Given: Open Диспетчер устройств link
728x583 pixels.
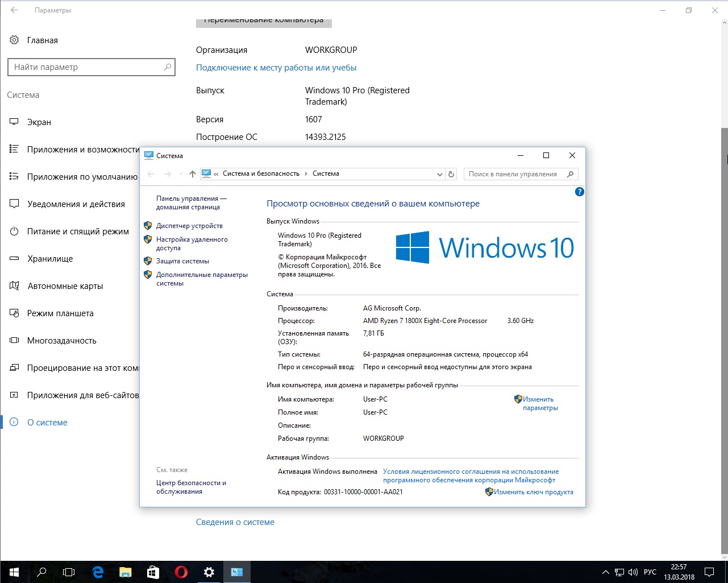Looking at the screenshot, I should (189, 226).
